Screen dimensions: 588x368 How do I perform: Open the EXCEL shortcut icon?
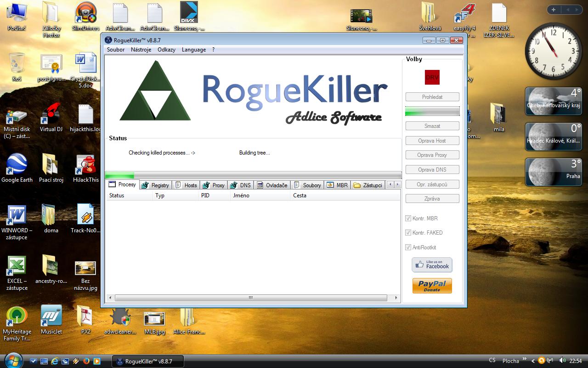(17, 273)
